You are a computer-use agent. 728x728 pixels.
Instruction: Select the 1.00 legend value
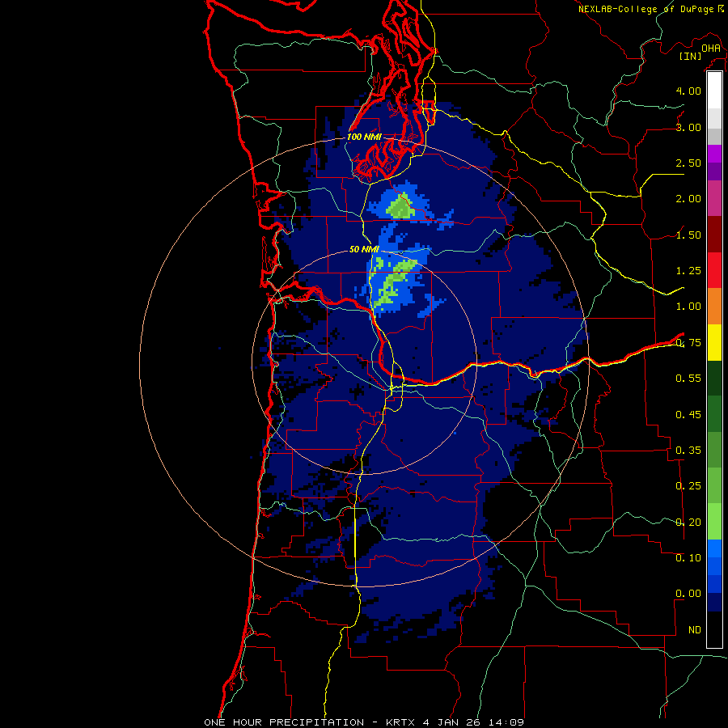[x=688, y=307]
